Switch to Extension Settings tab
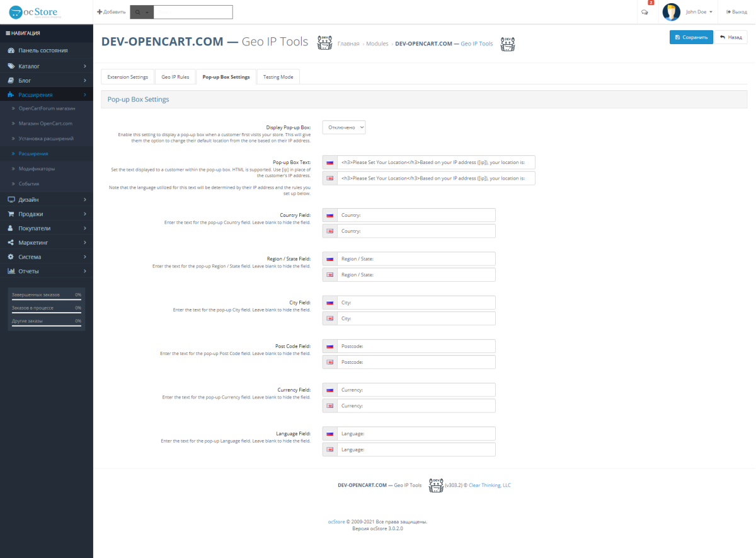Screen dimensions: 756x558 click(x=128, y=77)
